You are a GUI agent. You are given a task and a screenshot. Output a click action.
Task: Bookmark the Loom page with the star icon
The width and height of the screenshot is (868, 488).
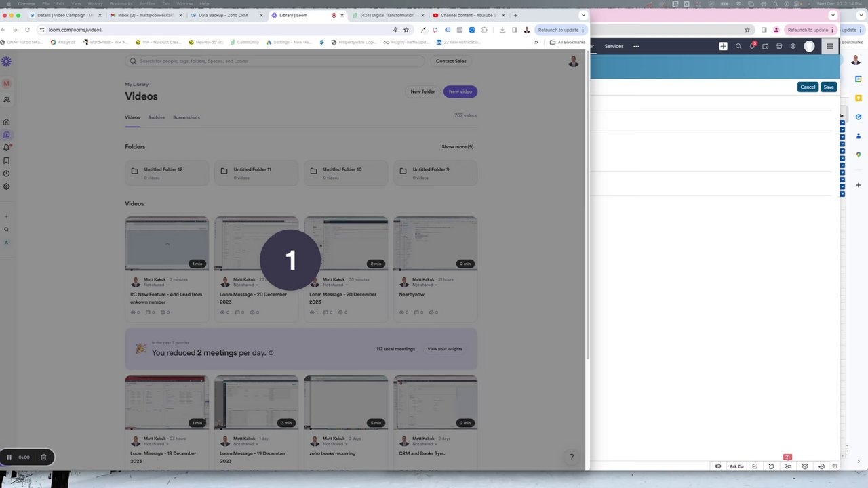coord(406,30)
